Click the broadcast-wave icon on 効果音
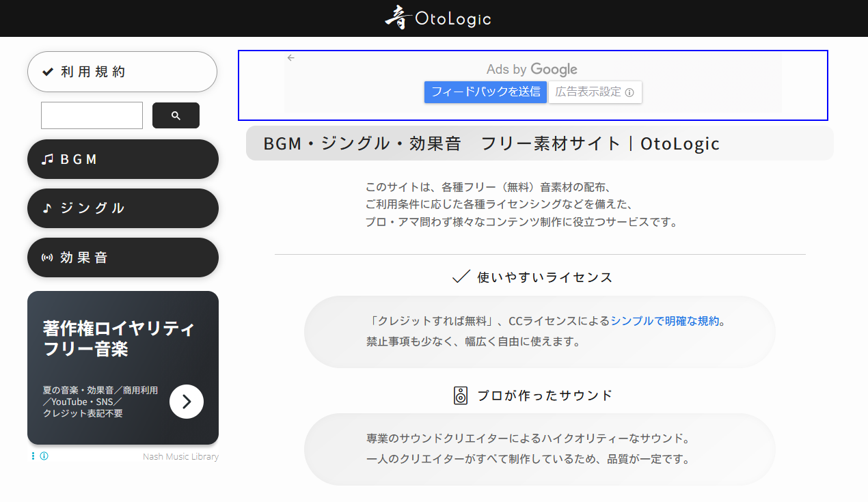This screenshot has width=868, height=502. [47, 257]
